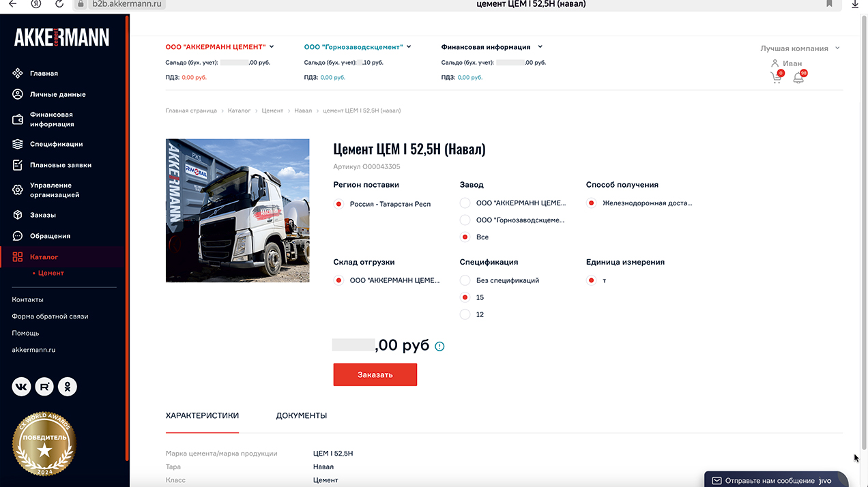This screenshot has width=868, height=487.
Task: Open the Rutube social icon
Action: [x=44, y=387]
